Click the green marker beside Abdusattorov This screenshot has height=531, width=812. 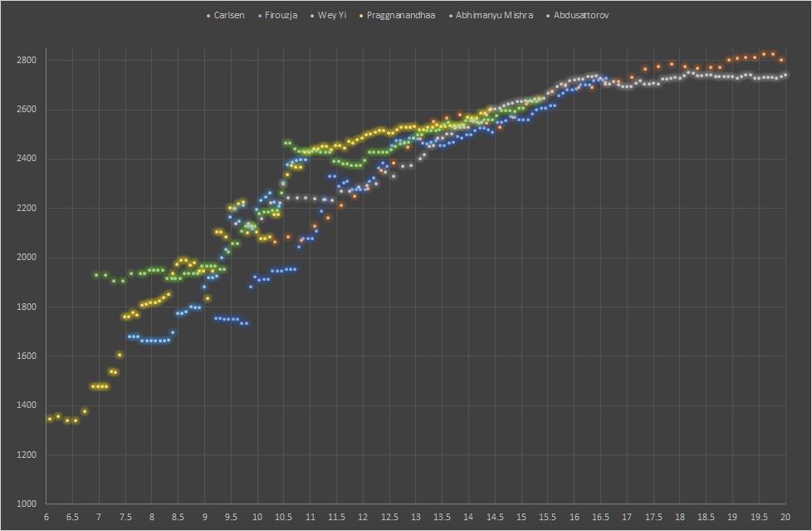547,15
